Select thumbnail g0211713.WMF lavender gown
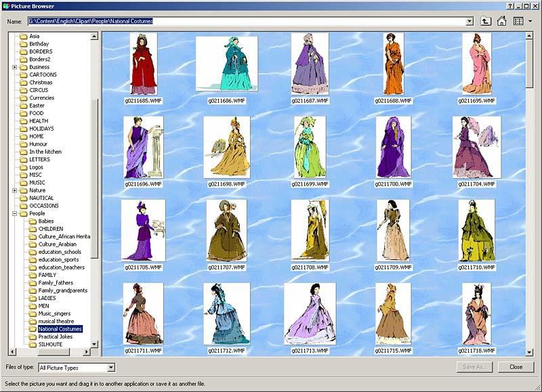 tap(310, 313)
